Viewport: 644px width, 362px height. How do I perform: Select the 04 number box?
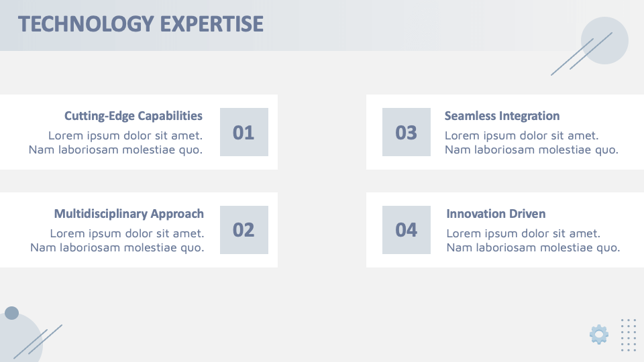point(407,230)
